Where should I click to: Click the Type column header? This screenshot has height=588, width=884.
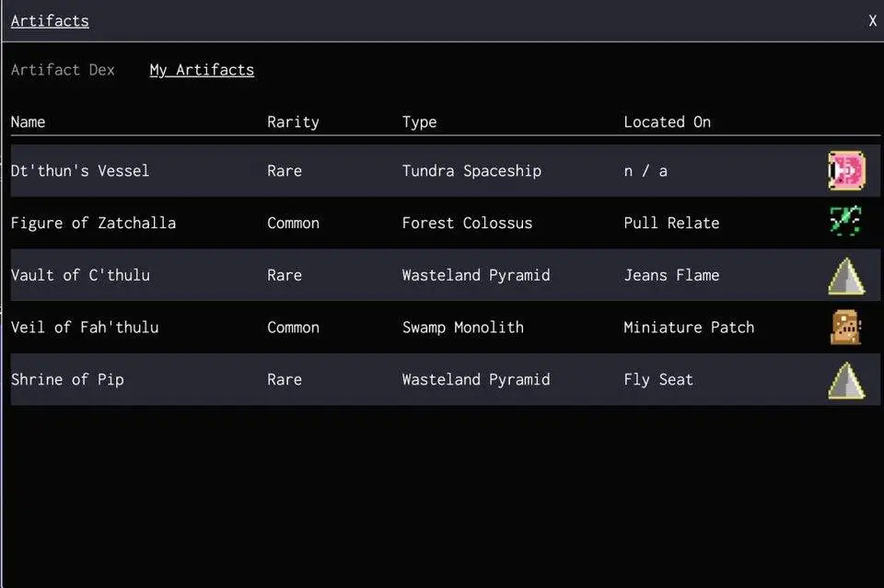tap(419, 121)
